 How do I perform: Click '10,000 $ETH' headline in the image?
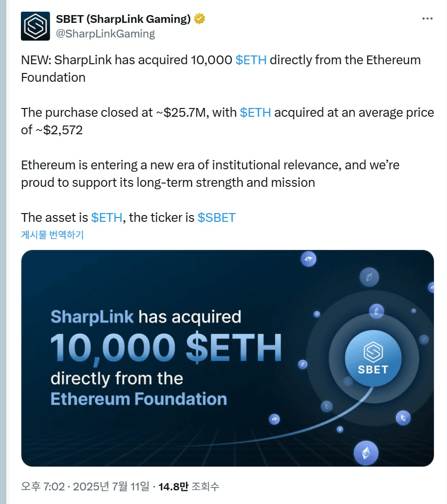coord(166,347)
